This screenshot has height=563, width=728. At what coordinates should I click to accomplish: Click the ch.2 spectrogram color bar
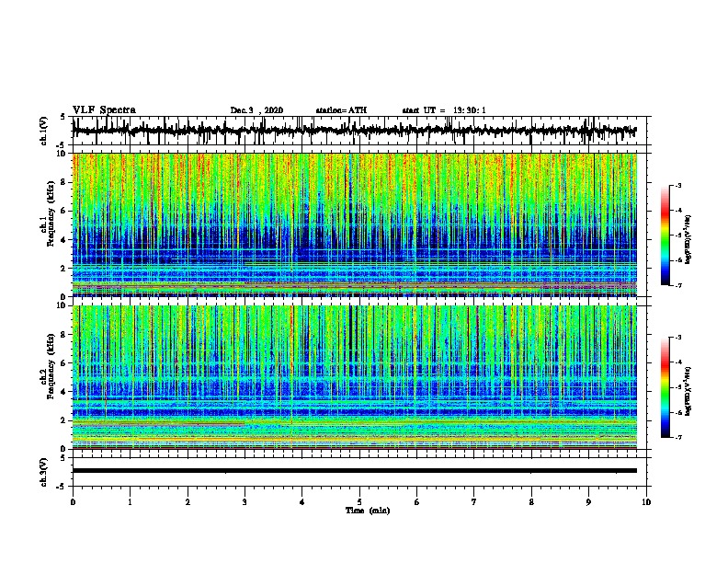tap(665, 387)
